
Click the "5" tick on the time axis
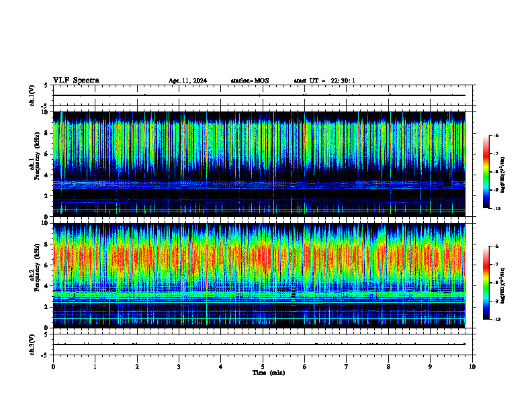263,367
